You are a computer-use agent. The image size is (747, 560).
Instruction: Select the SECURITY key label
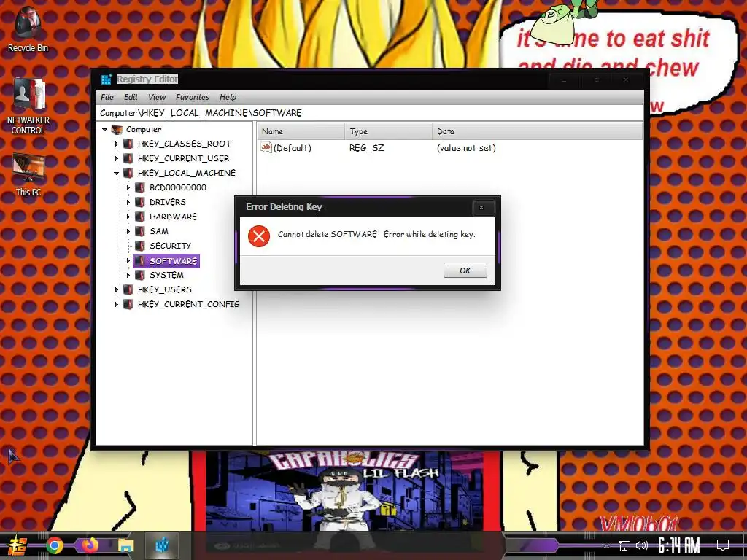click(x=170, y=246)
